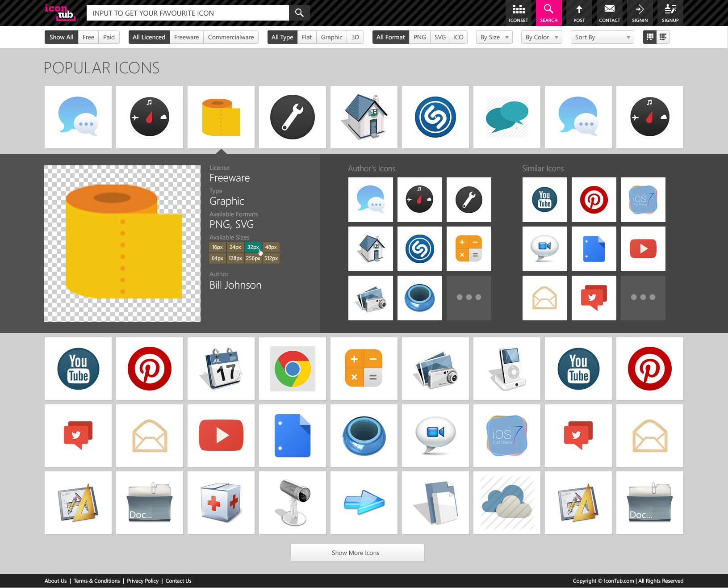
Task: Filter by PNG format
Action: click(x=419, y=37)
